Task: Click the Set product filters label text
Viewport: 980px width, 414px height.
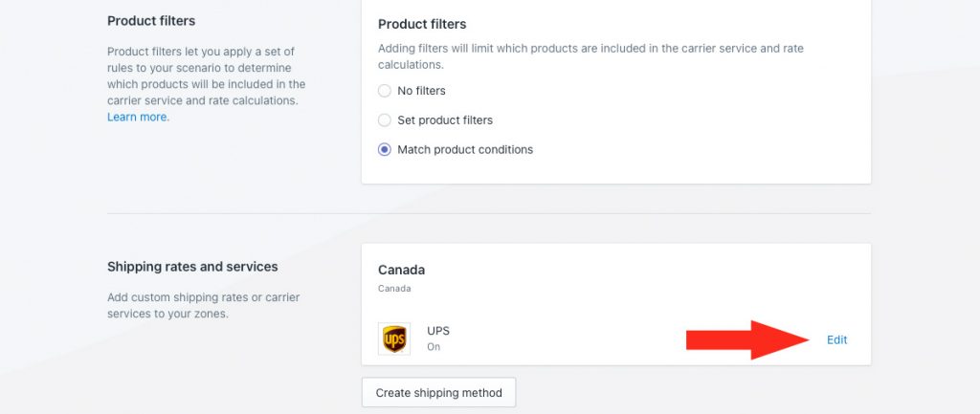Action: click(x=445, y=120)
